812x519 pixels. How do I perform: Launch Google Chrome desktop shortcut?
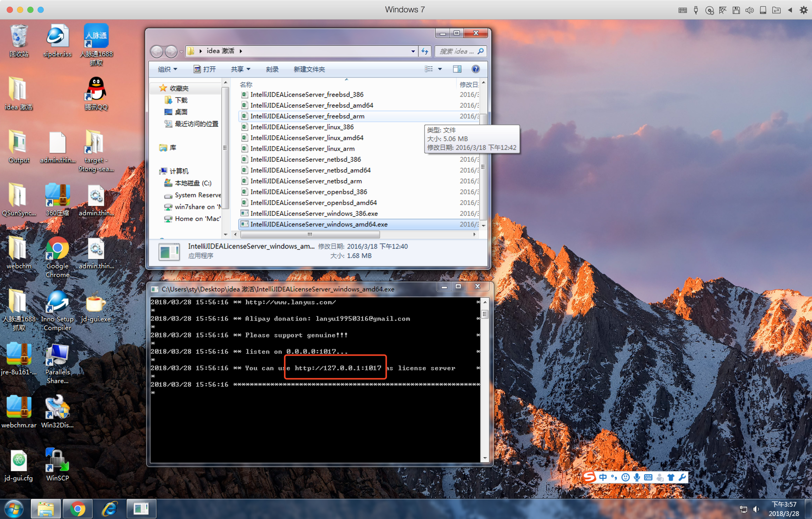click(x=57, y=257)
